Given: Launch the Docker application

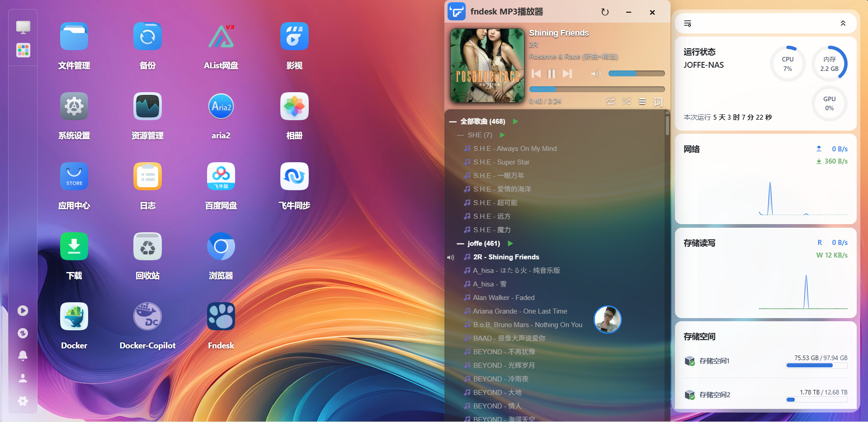Looking at the screenshot, I should pyautogui.click(x=74, y=316).
